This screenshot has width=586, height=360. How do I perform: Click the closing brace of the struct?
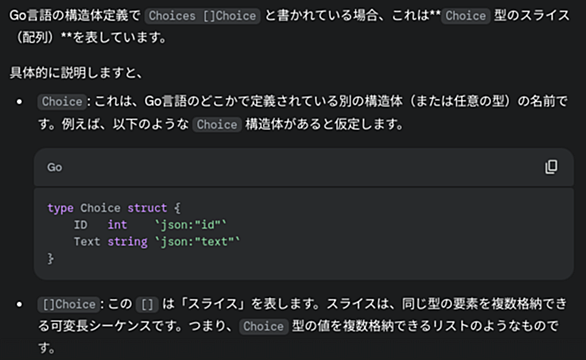pos(50,259)
